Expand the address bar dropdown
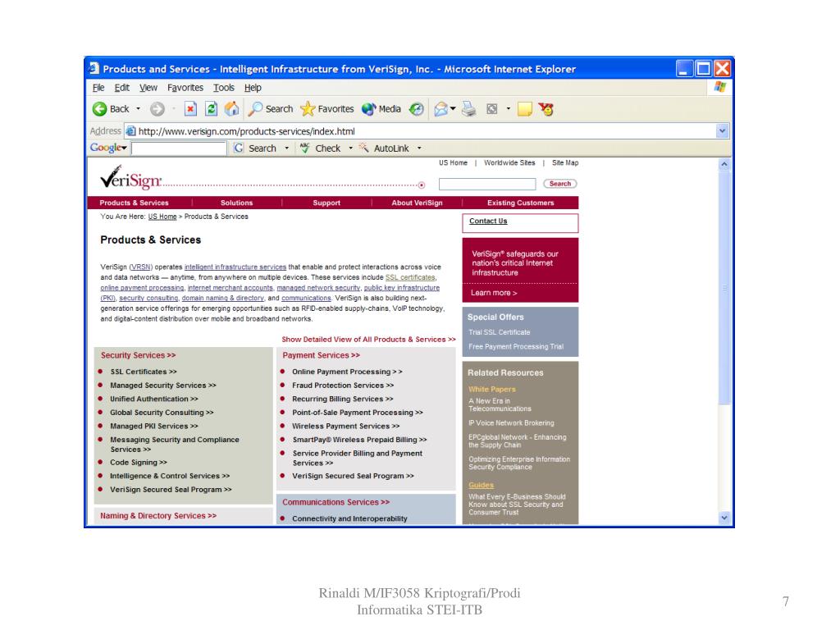840x630 pixels. [x=722, y=130]
